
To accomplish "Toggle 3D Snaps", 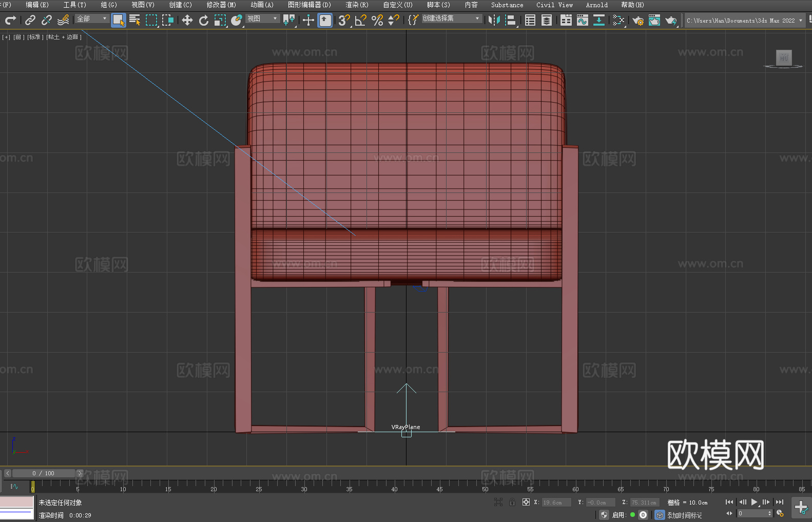I will pos(344,20).
